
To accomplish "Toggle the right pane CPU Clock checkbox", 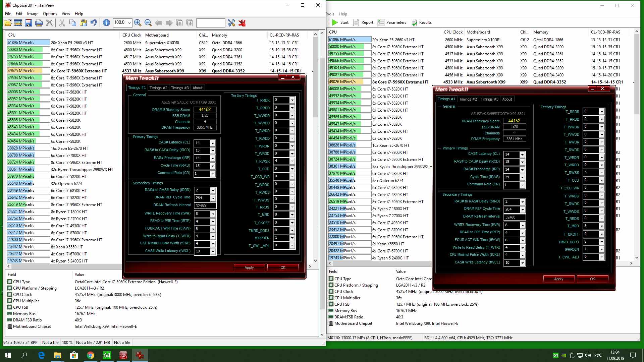I will [x=331, y=292].
